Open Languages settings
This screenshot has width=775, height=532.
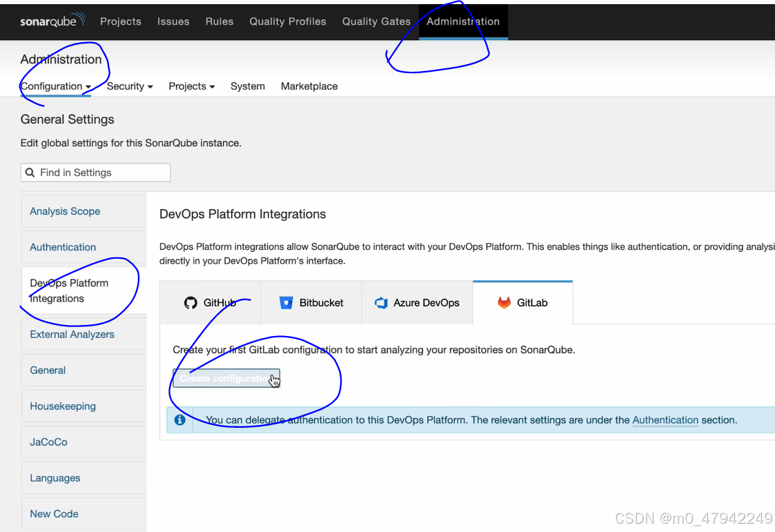coord(84,477)
